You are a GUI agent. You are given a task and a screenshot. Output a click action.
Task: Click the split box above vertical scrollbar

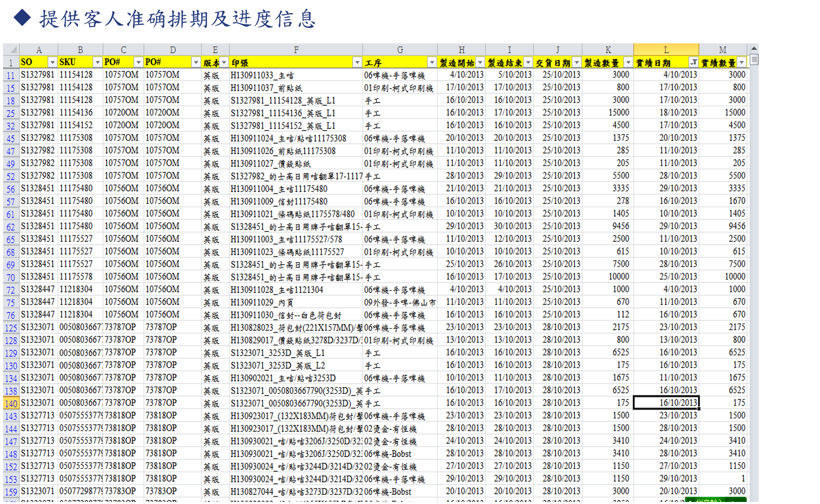[754, 60]
